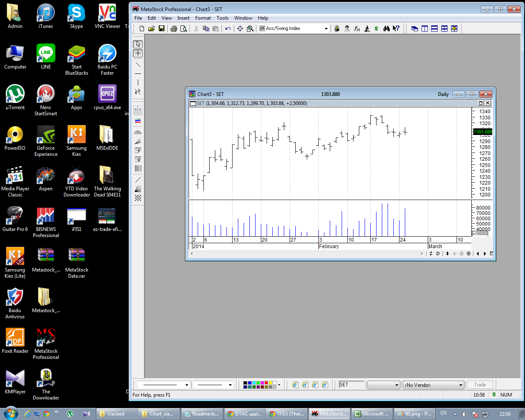Screen dimensions: 525x420
Task: Select the Gann grid tool
Action: (x=138, y=198)
